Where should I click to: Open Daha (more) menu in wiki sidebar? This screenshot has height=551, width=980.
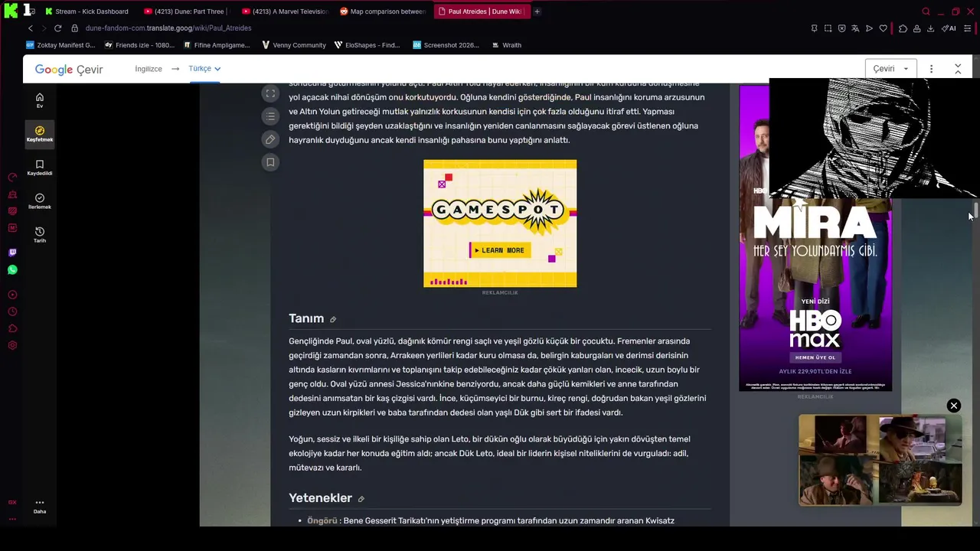[40, 507]
